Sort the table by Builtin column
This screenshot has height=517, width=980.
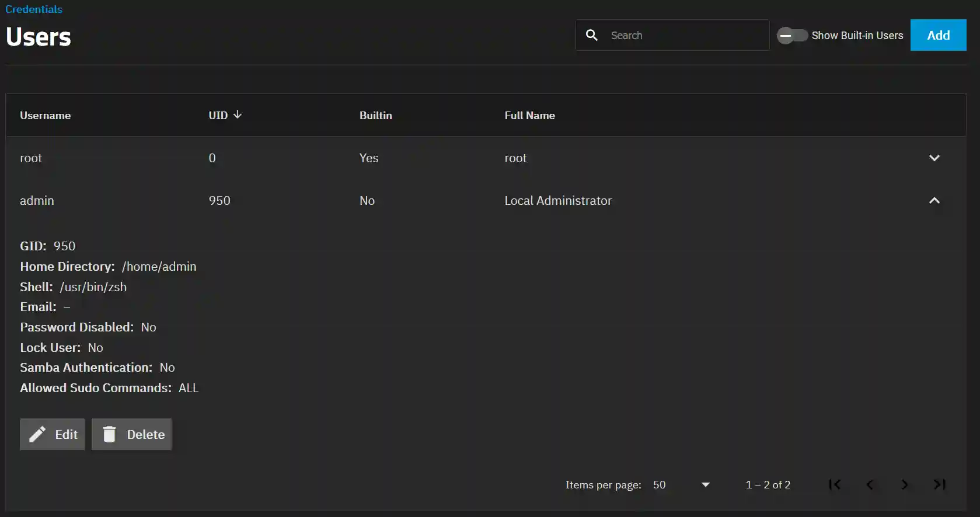(x=375, y=116)
